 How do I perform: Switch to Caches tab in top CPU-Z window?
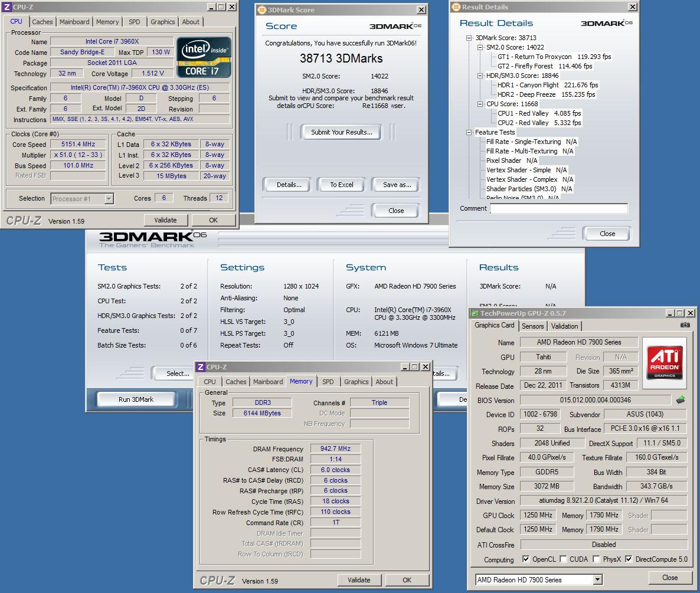coord(42,21)
